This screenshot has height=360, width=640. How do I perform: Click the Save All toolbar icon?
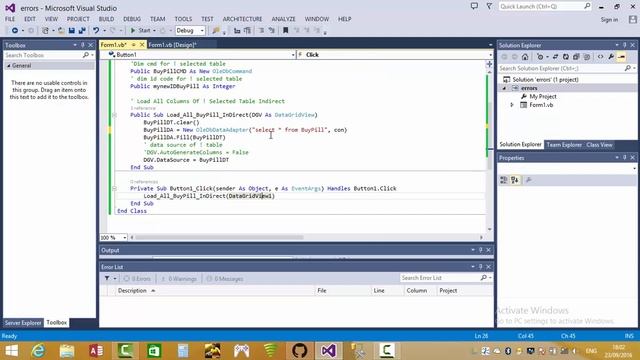click(82, 31)
